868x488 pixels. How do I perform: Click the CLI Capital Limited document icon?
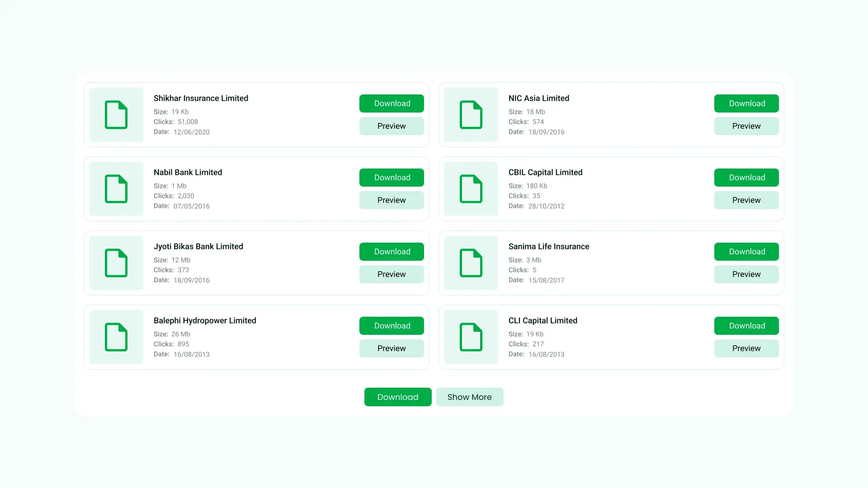click(x=471, y=337)
